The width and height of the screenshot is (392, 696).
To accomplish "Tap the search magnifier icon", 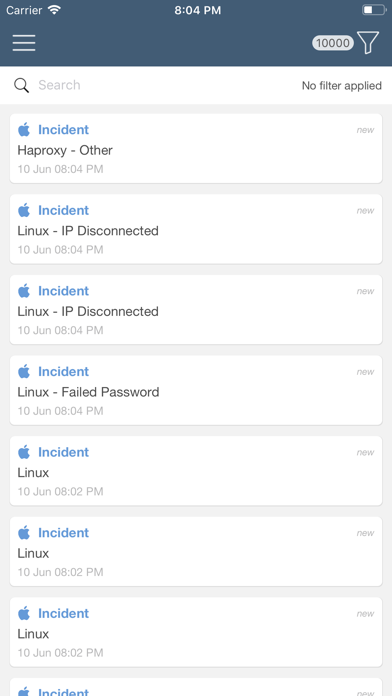I will point(21,85).
